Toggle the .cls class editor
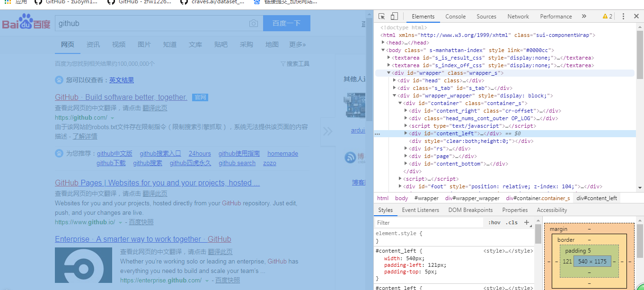The image size is (644, 290). pyautogui.click(x=512, y=222)
